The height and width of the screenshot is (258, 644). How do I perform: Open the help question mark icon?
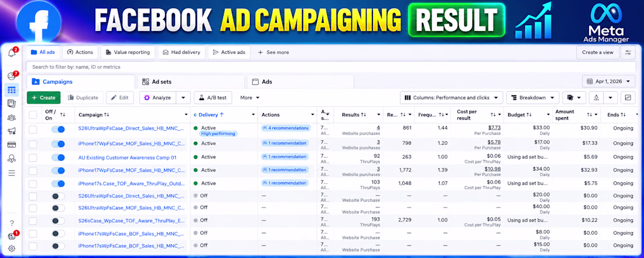tap(12, 223)
